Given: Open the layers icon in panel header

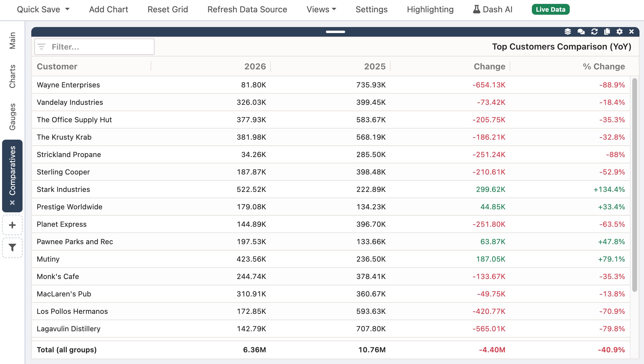Looking at the screenshot, I should pos(568,32).
